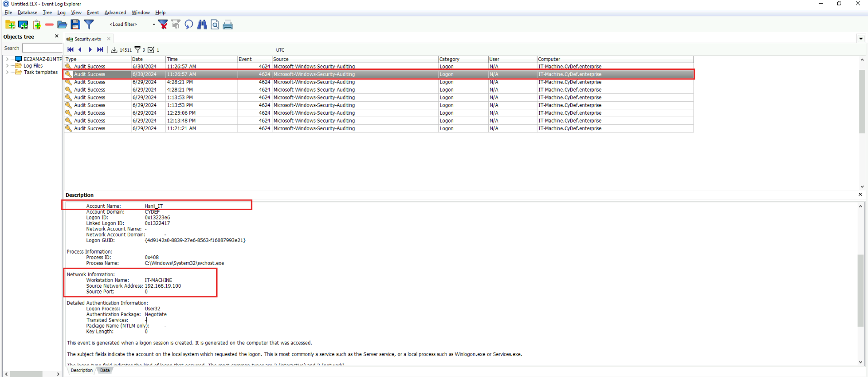The image size is (868, 377).
Task: Open the Advanced menu
Action: tap(115, 13)
